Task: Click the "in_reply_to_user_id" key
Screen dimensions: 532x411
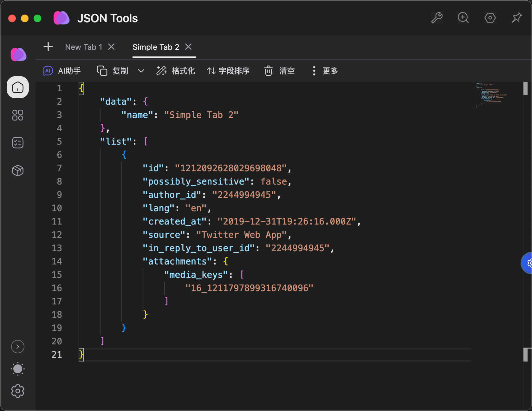Action: point(198,248)
